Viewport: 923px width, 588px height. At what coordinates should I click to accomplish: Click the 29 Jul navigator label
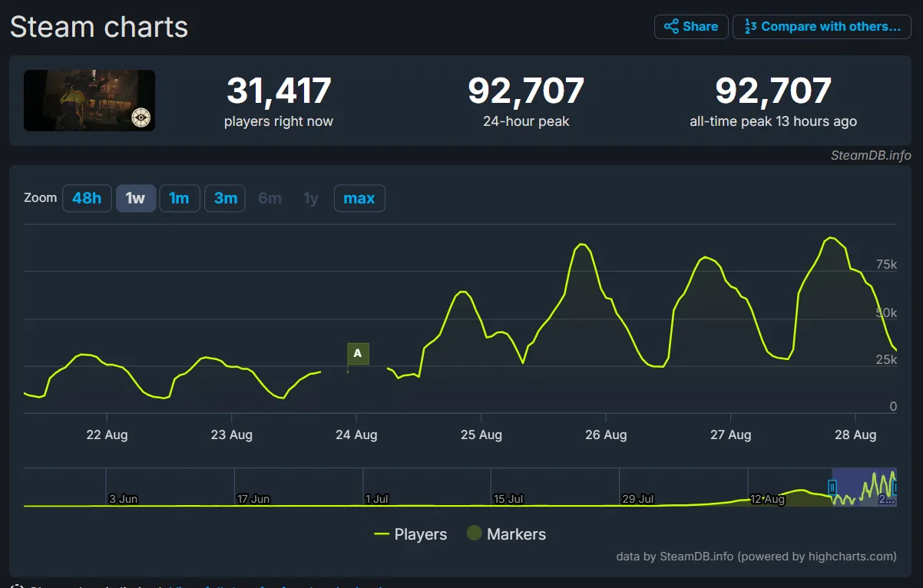pyautogui.click(x=638, y=499)
